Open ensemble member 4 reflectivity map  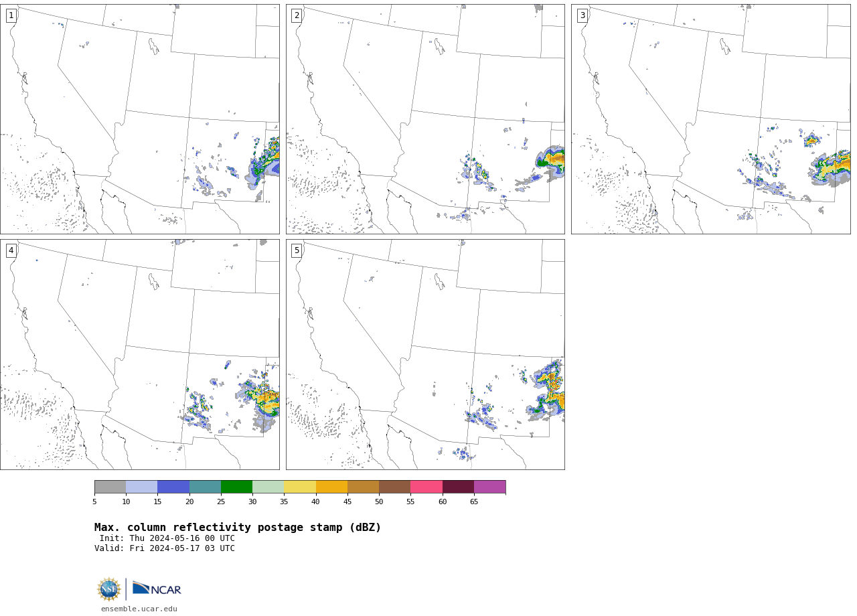tap(140, 354)
